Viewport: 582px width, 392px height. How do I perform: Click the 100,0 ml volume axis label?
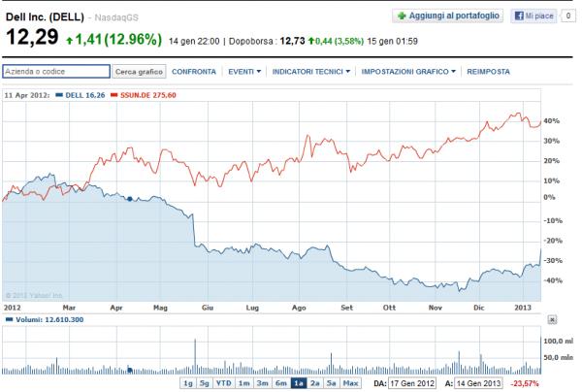[x=559, y=341]
